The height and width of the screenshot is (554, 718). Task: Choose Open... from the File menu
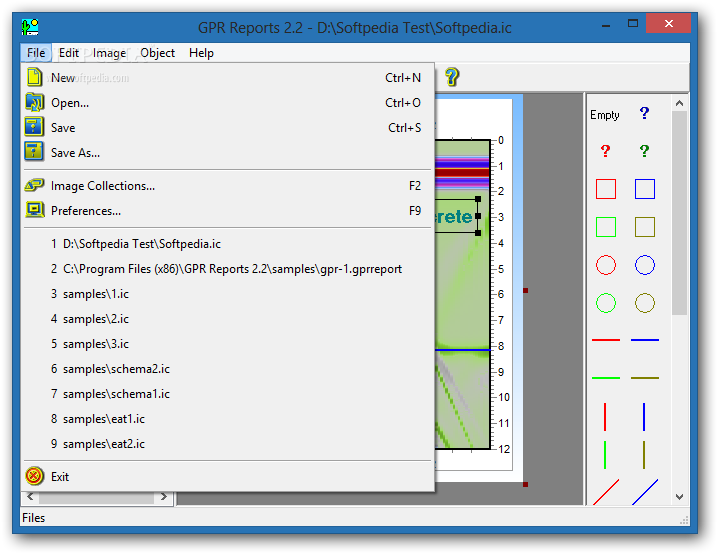click(228, 103)
